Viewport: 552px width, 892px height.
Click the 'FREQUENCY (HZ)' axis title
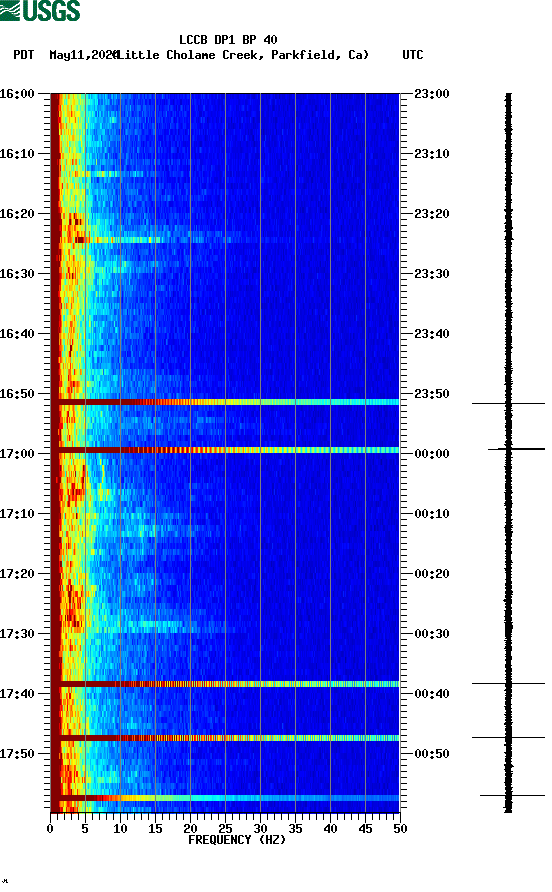(237, 840)
